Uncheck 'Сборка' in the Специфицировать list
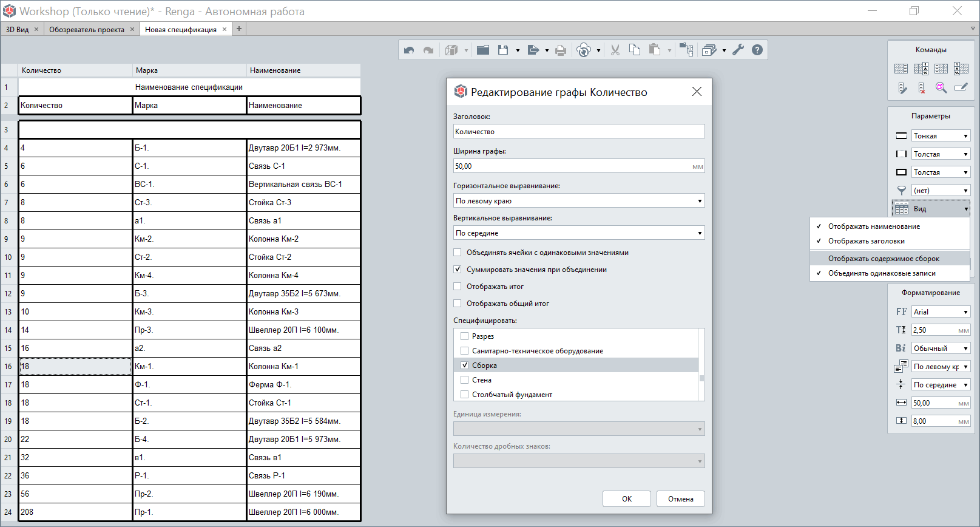 coord(464,365)
